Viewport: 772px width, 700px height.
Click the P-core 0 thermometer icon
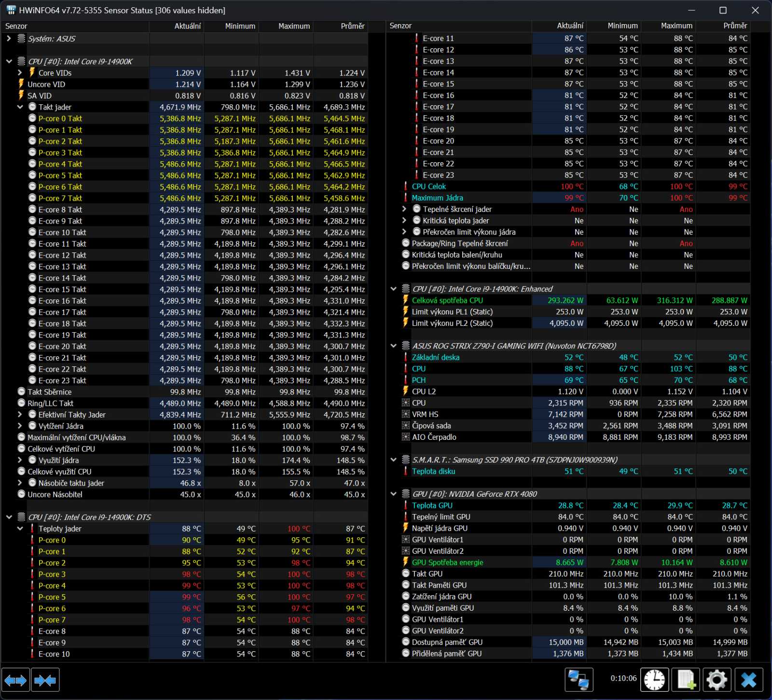(x=32, y=540)
